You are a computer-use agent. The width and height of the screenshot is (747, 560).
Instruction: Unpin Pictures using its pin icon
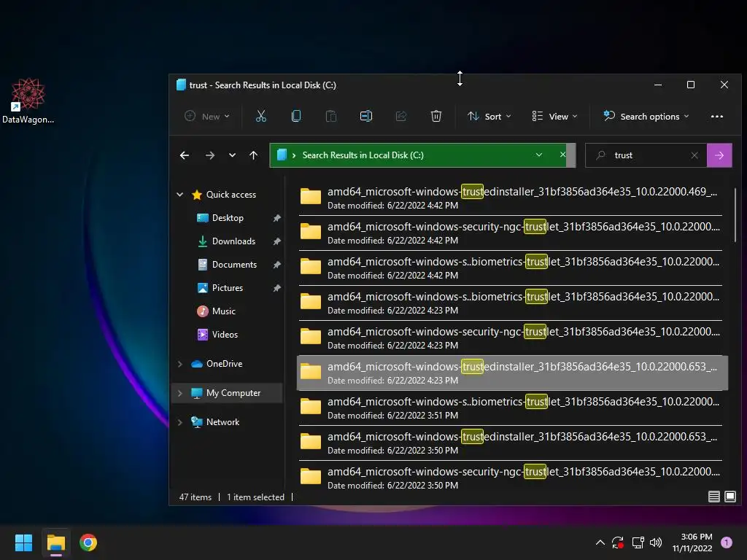(x=276, y=288)
